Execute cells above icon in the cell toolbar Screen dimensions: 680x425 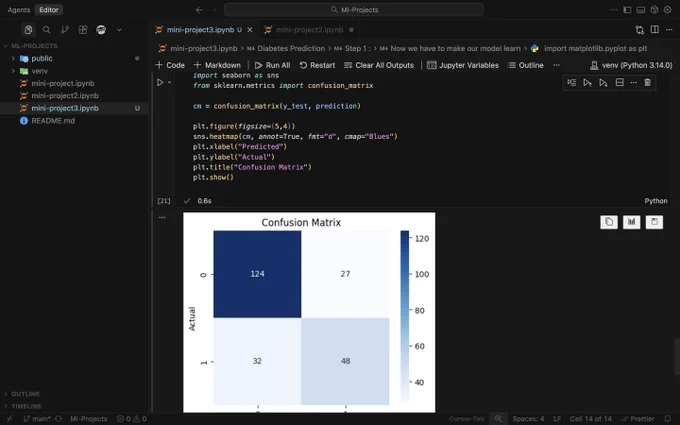(x=587, y=82)
